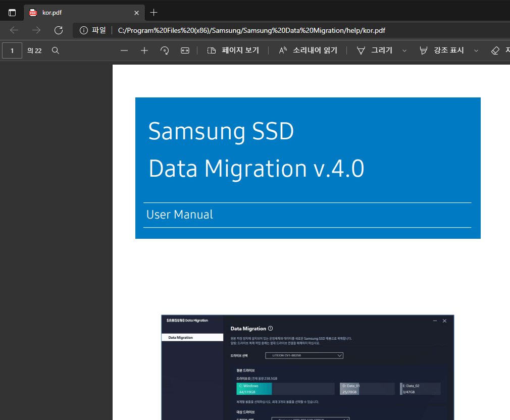Click the help icon beside Data Migration heading
This screenshot has width=510, height=420.
click(x=270, y=328)
